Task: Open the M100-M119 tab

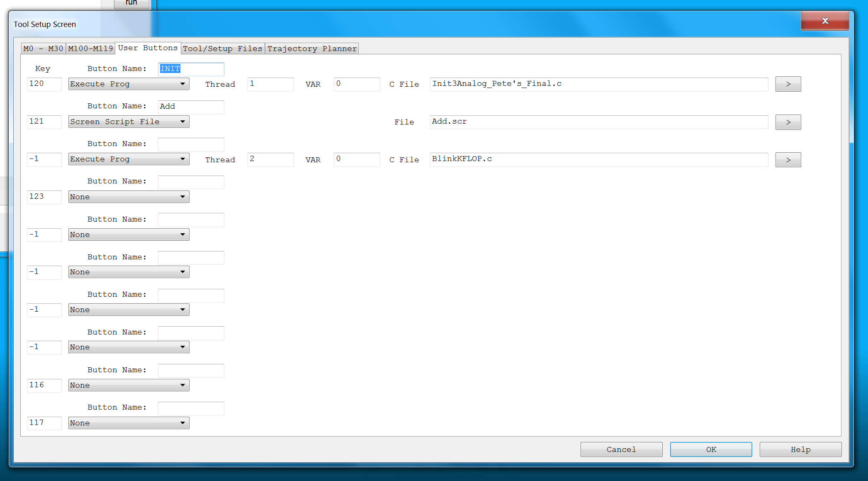Action: (x=90, y=49)
